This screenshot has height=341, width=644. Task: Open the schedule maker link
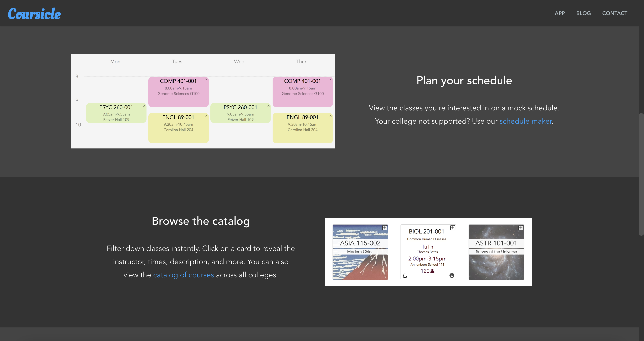click(x=525, y=121)
